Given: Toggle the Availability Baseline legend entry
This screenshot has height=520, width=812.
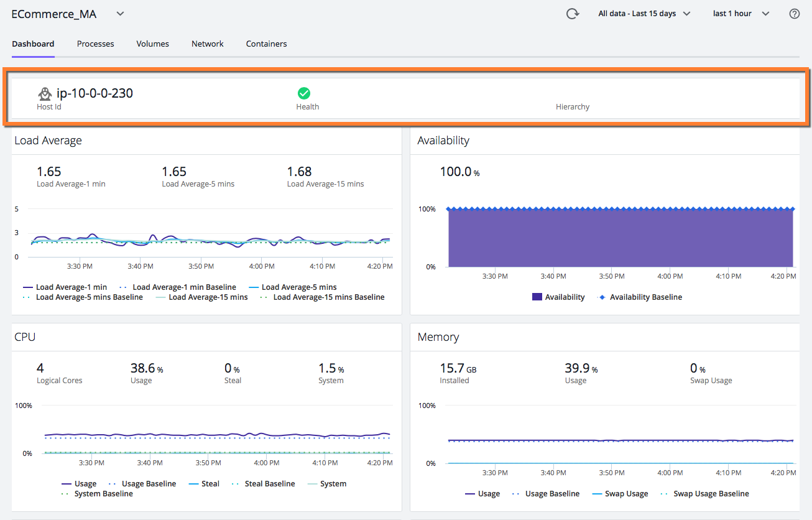Looking at the screenshot, I should point(640,297).
